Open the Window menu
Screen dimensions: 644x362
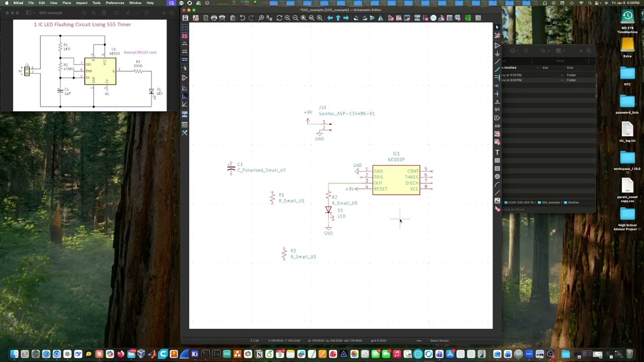click(x=135, y=3)
